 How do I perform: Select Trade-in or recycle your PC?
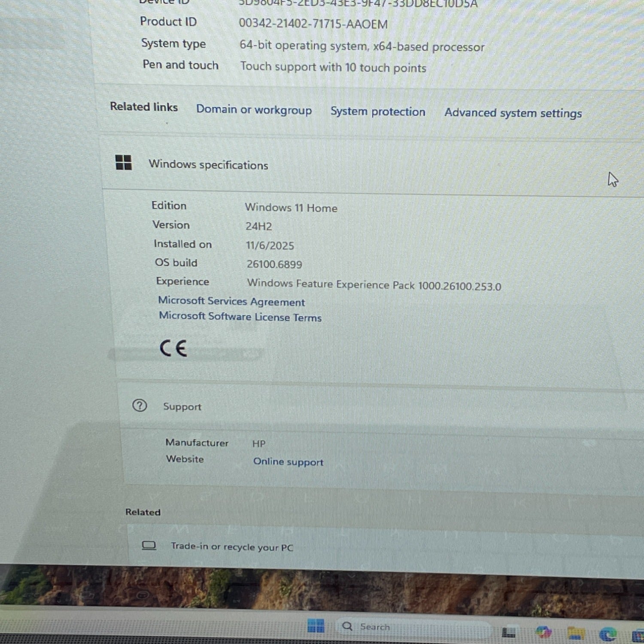tap(232, 547)
